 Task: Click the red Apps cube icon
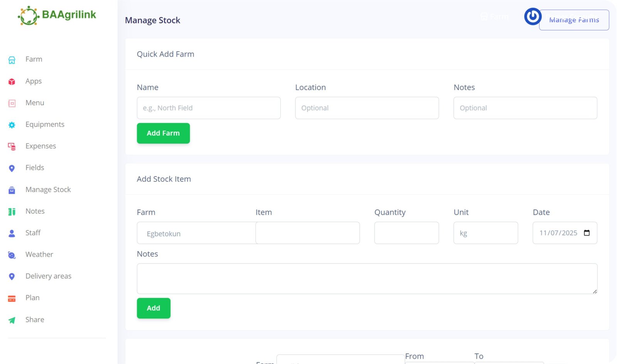coord(12,82)
